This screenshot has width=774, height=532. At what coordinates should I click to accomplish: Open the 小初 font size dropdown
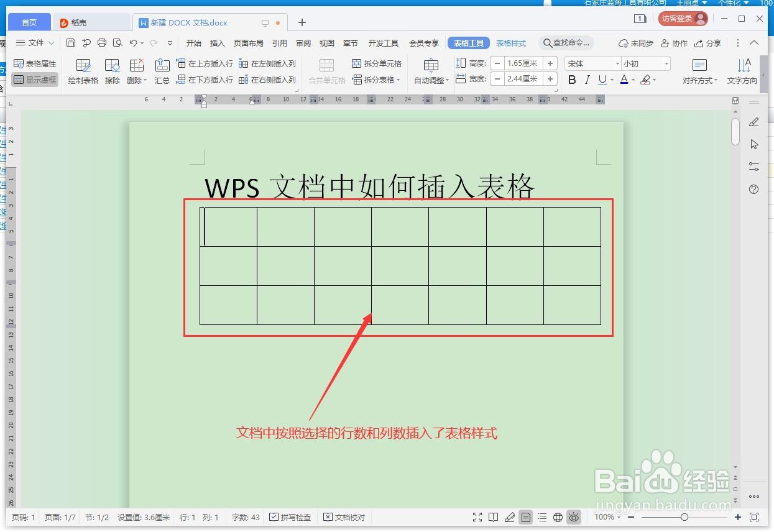[666, 63]
